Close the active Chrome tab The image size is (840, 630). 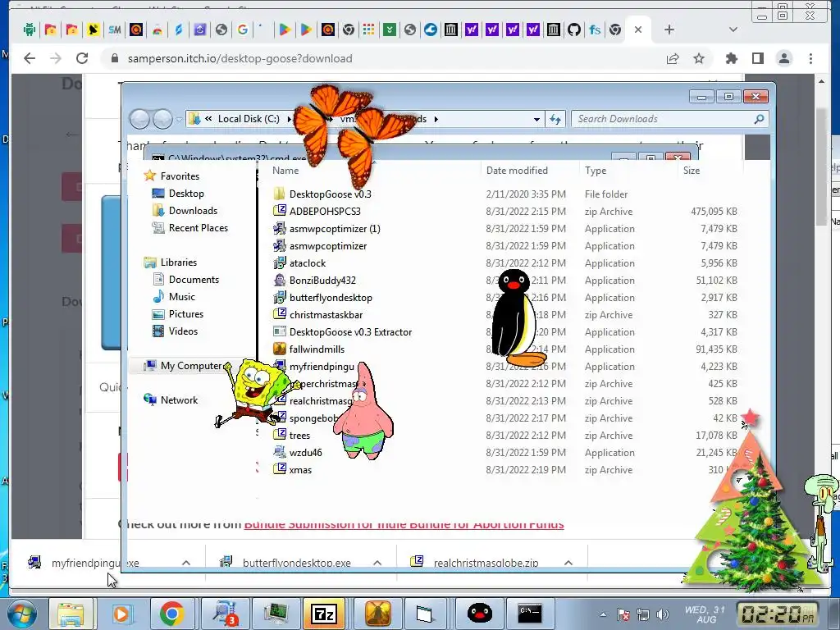coord(638,30)
